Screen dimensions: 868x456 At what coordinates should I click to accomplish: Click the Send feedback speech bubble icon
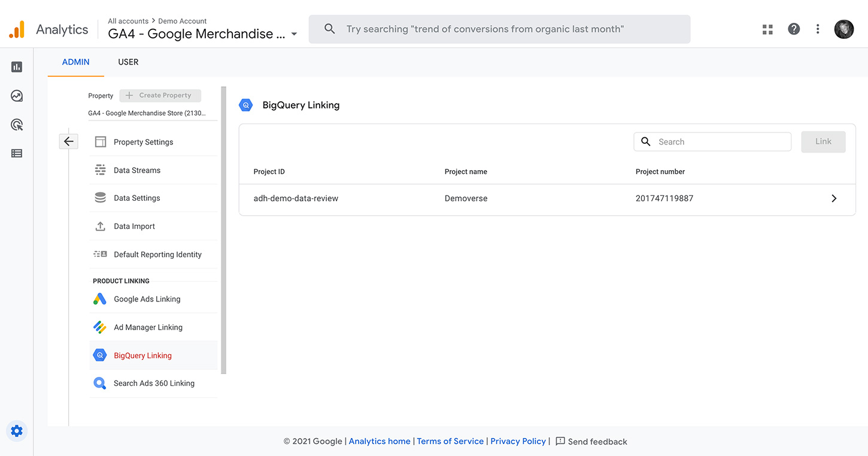tap(560, 442)
